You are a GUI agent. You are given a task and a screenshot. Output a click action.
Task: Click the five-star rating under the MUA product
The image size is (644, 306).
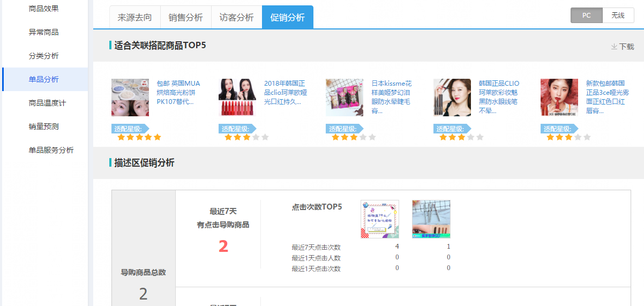click(x=139, y=137)
